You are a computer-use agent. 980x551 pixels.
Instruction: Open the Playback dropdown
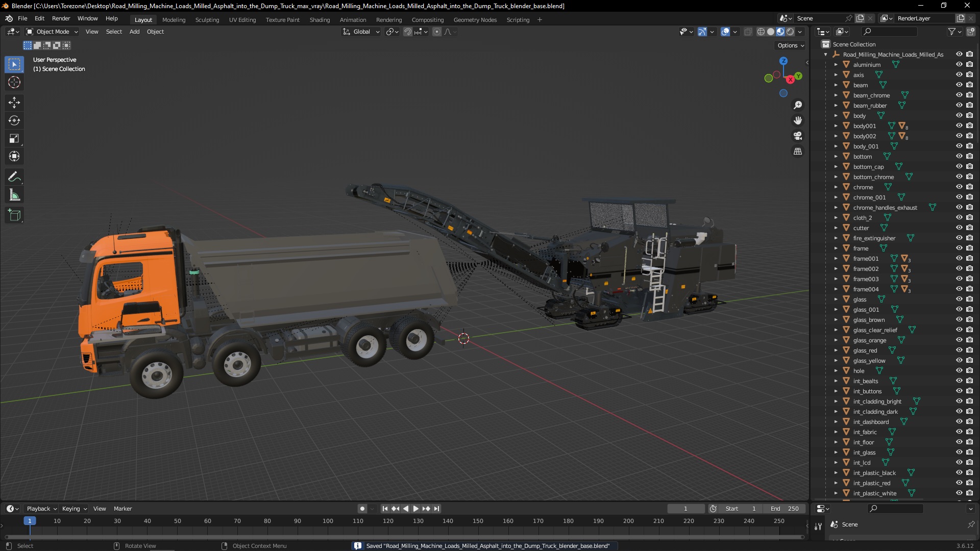[x=41, y=509]
